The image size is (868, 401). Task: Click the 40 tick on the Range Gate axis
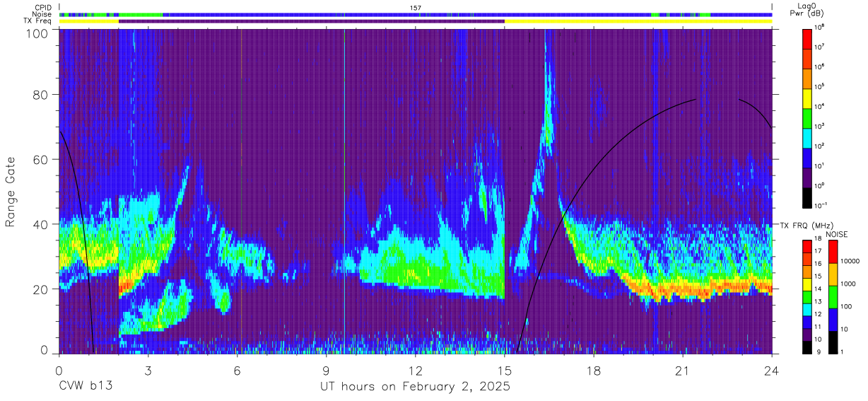[42, 224]
